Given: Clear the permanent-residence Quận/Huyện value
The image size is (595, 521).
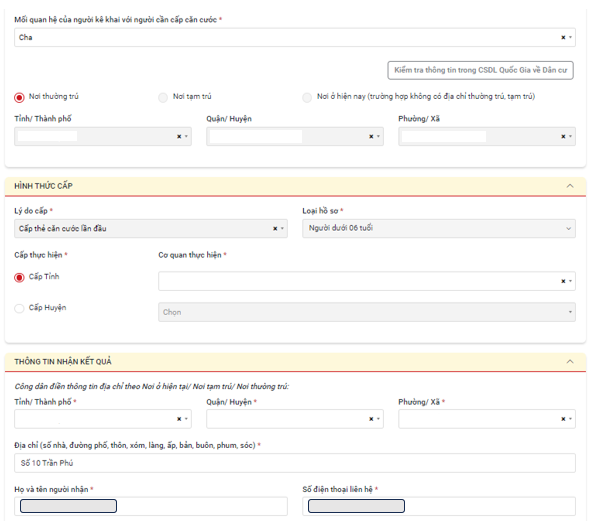Looking at the screenshot, I should pyautogui.click(x=371, y=136).
